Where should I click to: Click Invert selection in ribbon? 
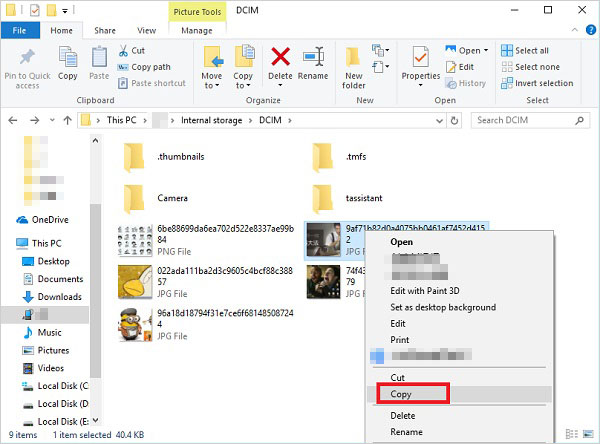tap(537, 83)
